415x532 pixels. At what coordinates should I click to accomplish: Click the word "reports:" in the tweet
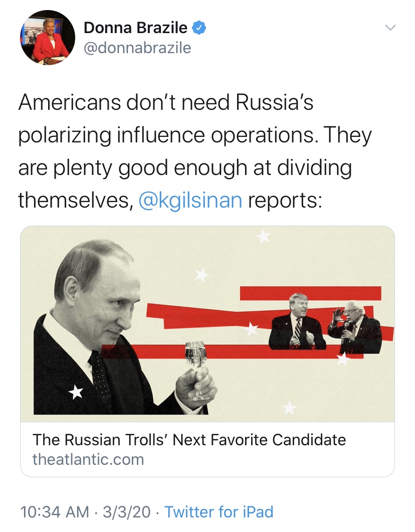click(284, 200)
